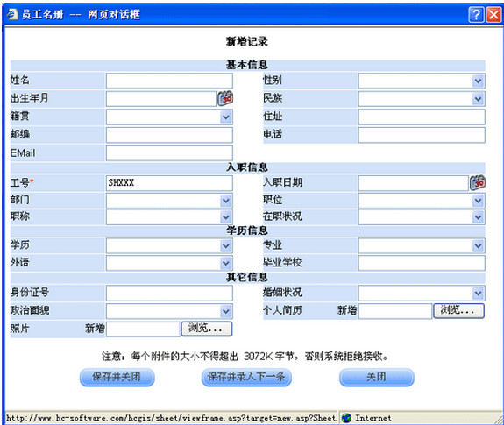The width and height of the screenshot is (504, 425).
Task: Expand the 职位 dropdown
Action: coord(479,201)
